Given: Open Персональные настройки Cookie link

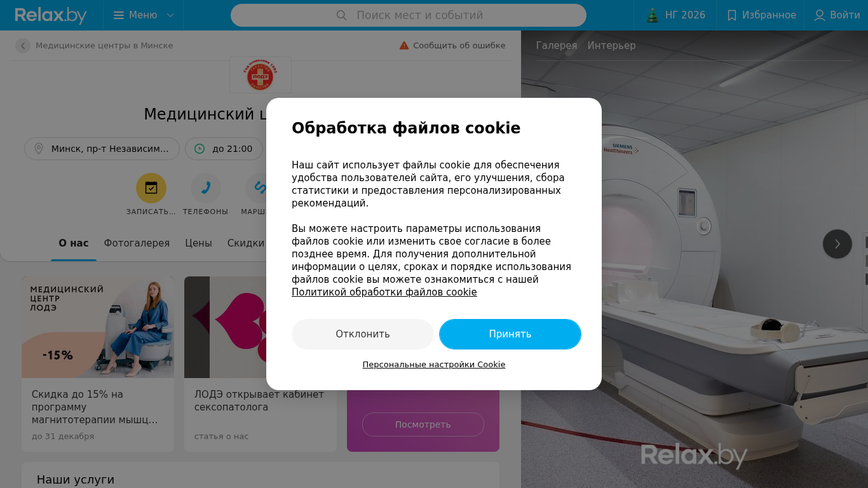Looking at the screenshot, I should (x=434, y=365).
